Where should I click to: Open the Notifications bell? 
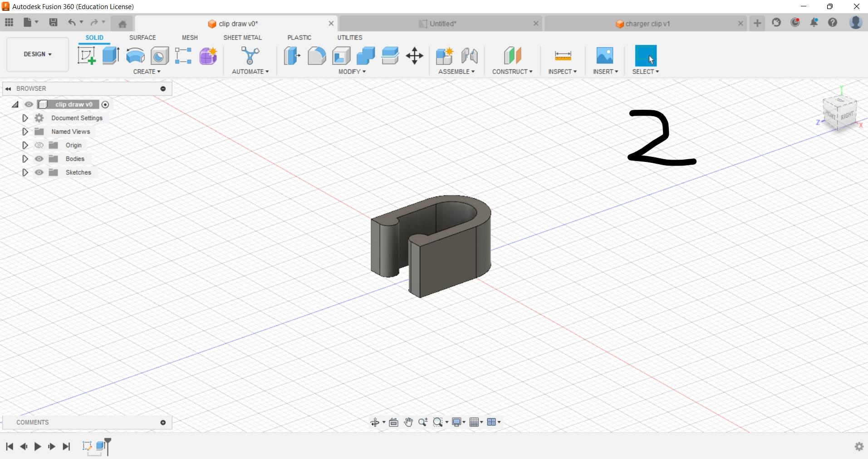[814, 22]
